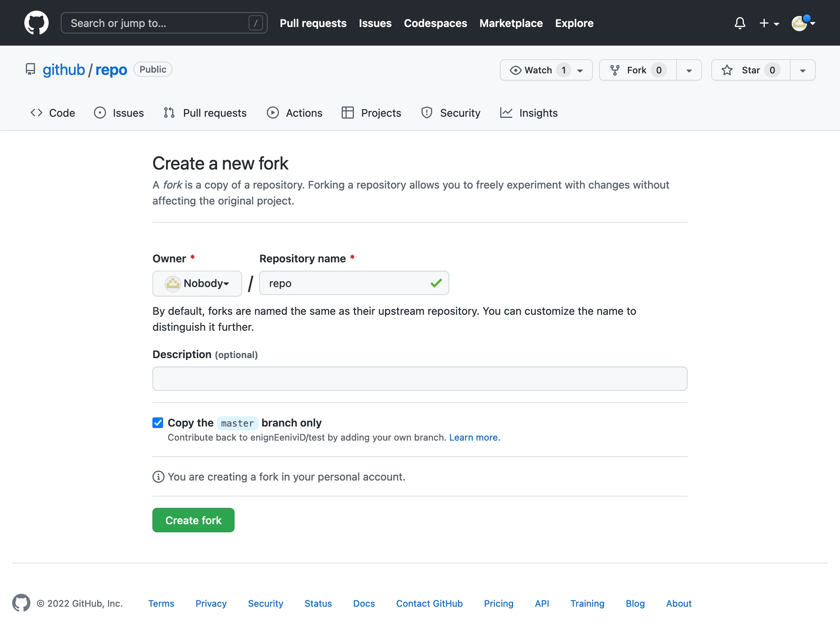
Task: Toggle Copy the master branch only checkbox
Action: point(158,423)
